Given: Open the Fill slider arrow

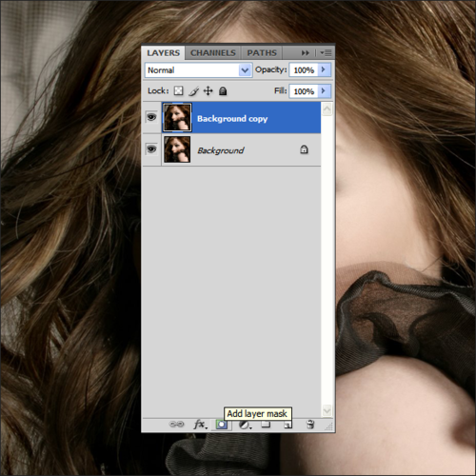Looking at the screenshot, I should [324, 91].
